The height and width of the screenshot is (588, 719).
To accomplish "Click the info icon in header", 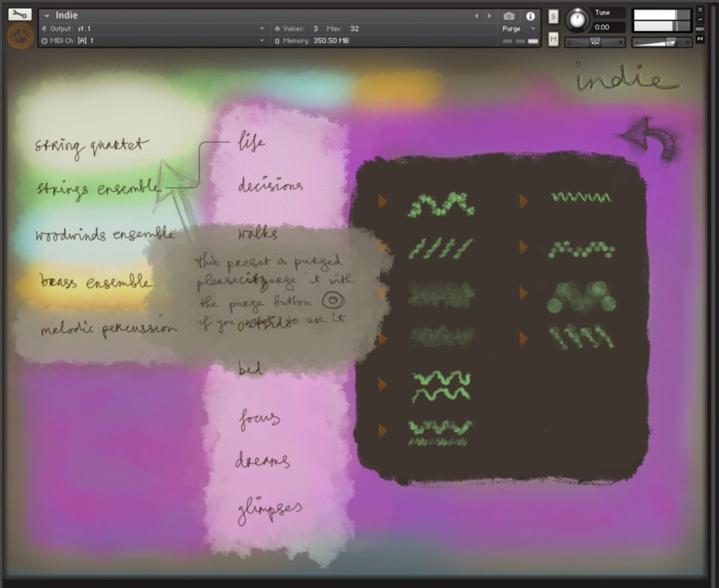I will tap(530, 15).
